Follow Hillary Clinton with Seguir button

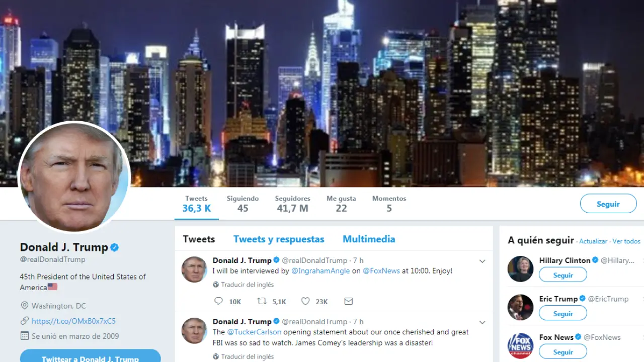coord(563,275)
